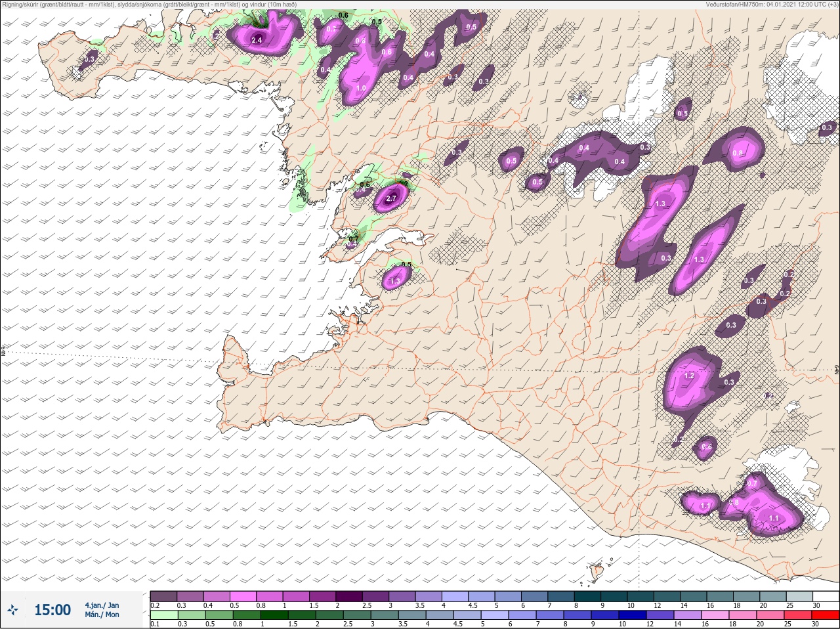Click the lavender 4 snow-scale swatch
Viewport: 840px width, 629px height.
click(455, 596)
